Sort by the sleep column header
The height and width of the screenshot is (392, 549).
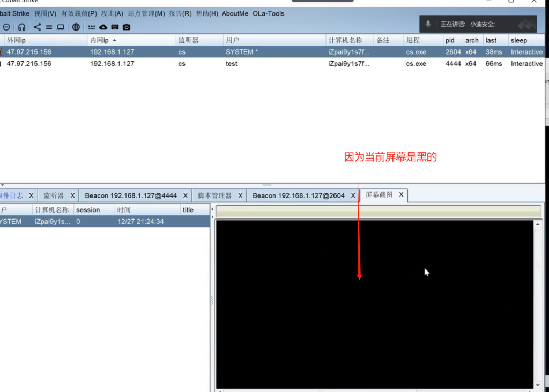click(526, 40)
